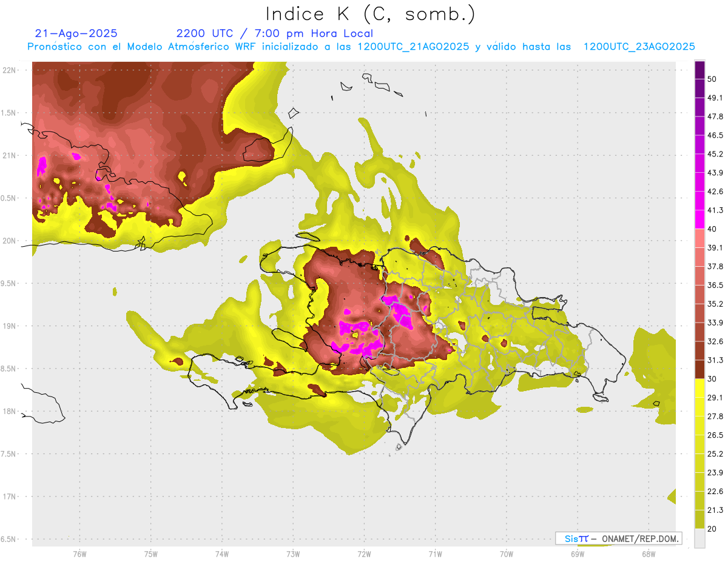Viewport: 728px width, 562px height.
Task: Click the "22N" latitude label
Action: 9,70
